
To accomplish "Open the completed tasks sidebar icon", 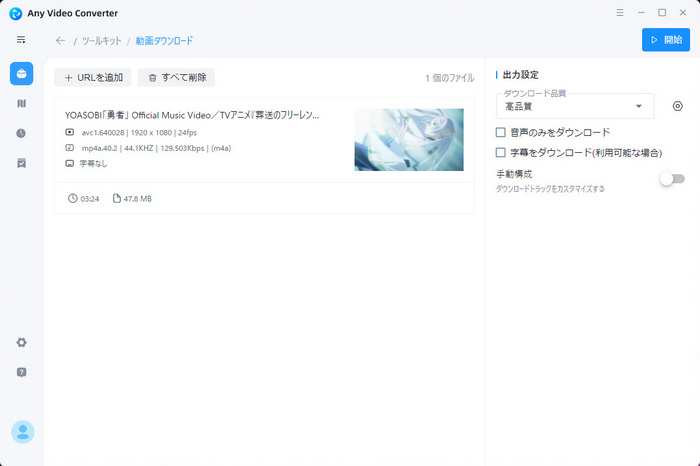I will coord(21,163).
